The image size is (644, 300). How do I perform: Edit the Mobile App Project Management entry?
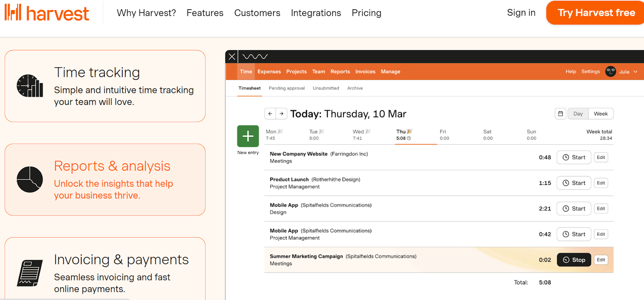(601, 234)
